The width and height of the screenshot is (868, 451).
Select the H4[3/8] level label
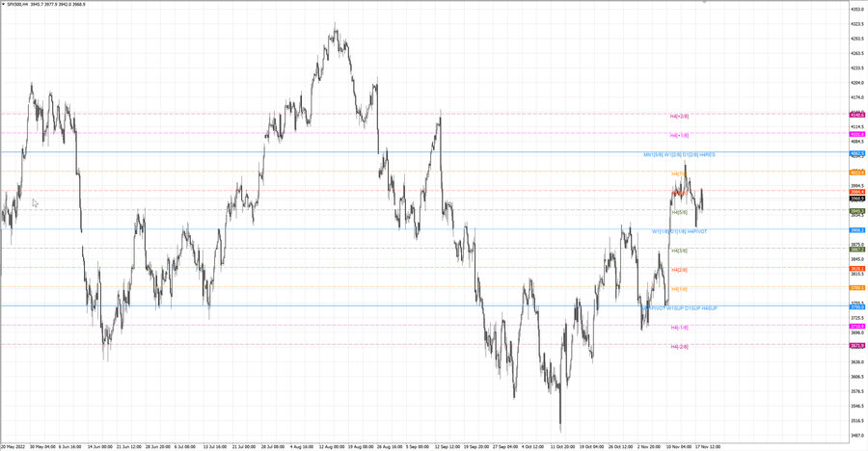[x=679, y=251]
